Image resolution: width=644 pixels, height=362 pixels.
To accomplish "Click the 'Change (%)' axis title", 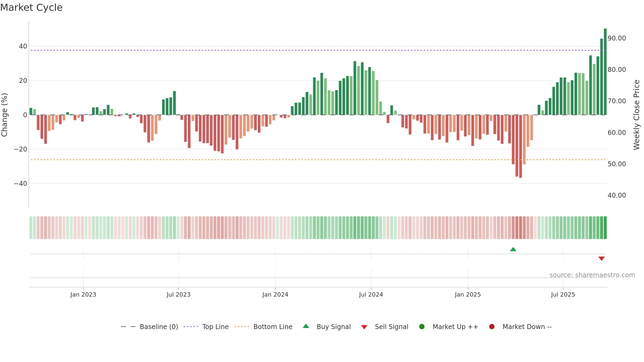I will click(4, 115).
